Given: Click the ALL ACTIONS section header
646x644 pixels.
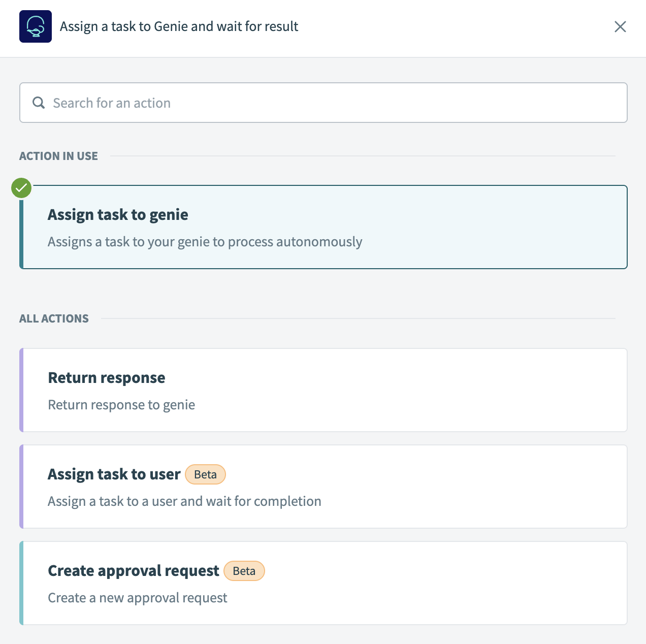Looking at the screenshot, I should pos(54,318).
